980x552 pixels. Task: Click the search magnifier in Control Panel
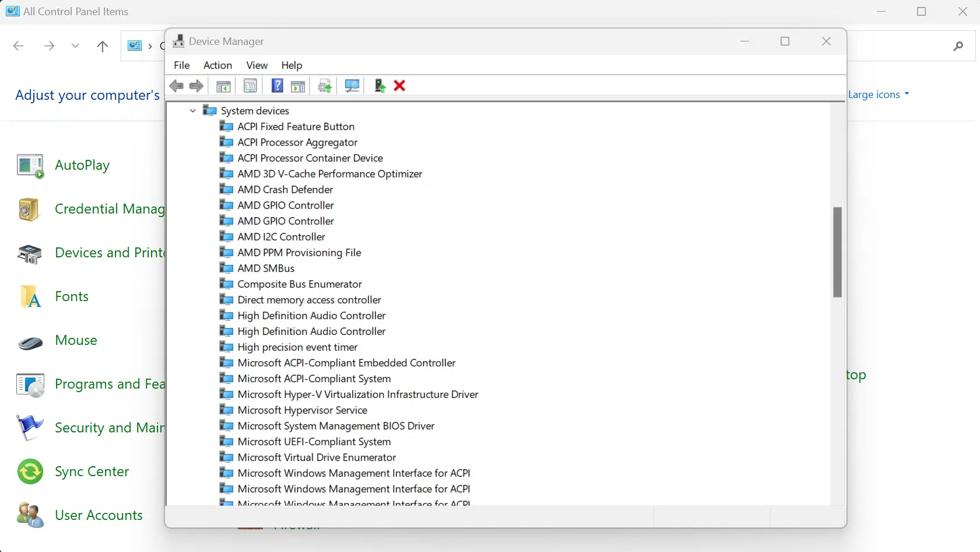[958, 46]
